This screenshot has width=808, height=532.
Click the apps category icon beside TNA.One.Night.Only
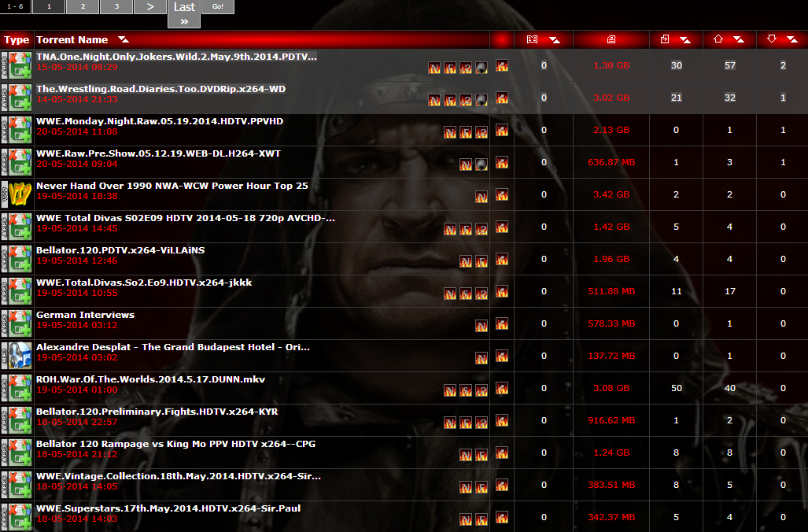(x=17, y=65)
